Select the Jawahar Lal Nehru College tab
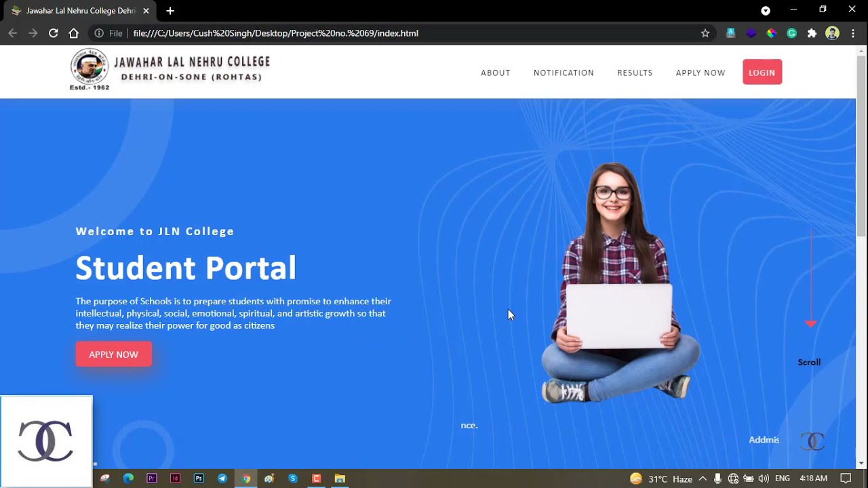 point(80,11)
